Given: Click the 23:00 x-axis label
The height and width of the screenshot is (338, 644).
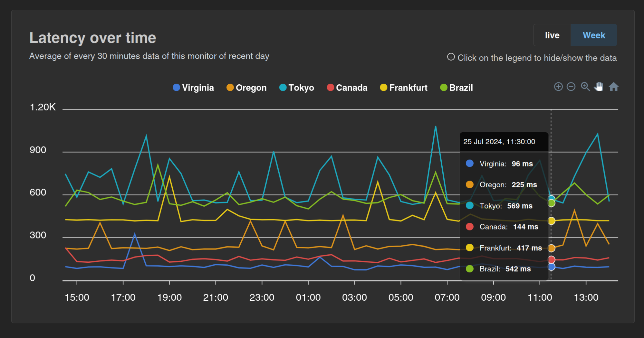Looking at the screenshot, I should (262, 297).
